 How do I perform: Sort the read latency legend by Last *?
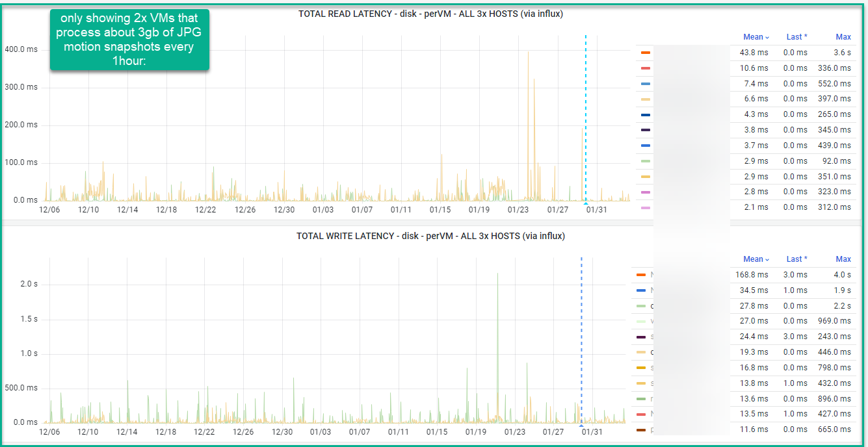[x=796, y=37]
